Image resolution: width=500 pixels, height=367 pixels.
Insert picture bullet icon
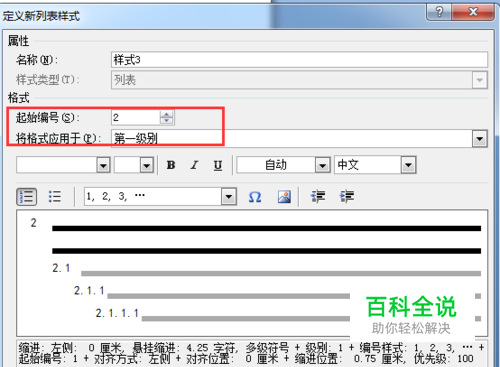pyautogui.click(x=284, y=197)
